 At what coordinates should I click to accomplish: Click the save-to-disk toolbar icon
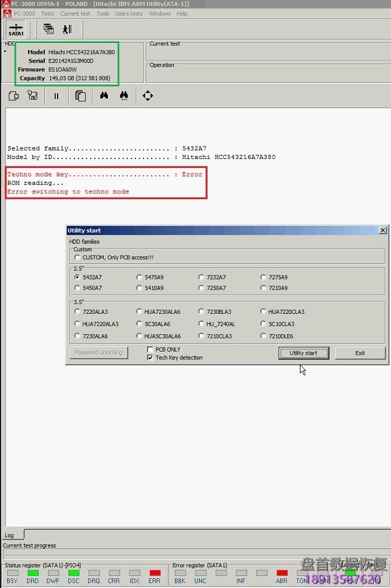click(32, 95)
